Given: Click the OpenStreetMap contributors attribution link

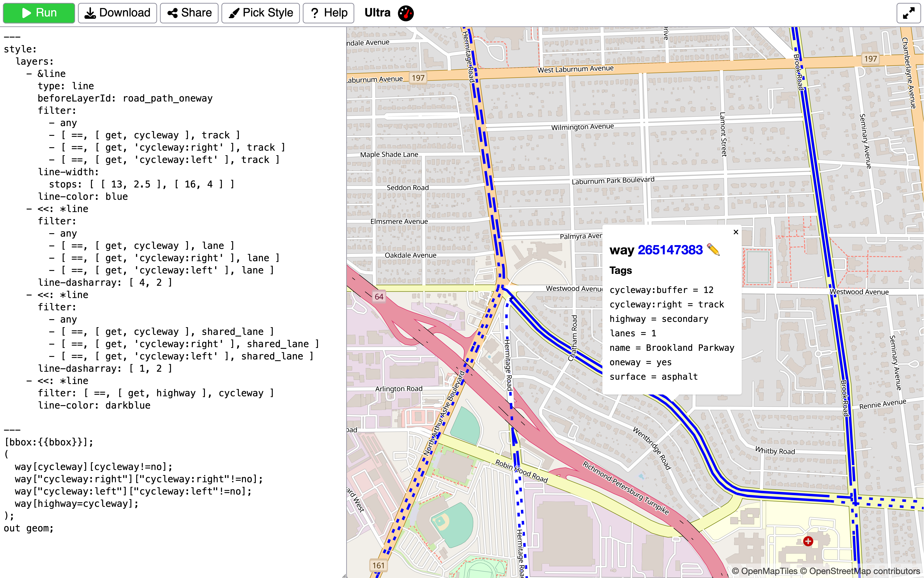Looking at the screenshot, I should (860, 571).
